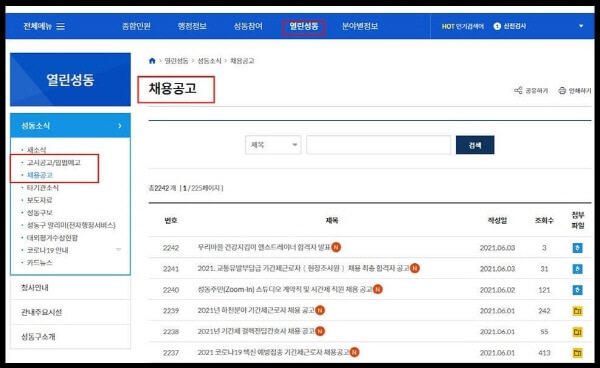Click row number 2242
Screen dimensions: 600x368
[171, 248]
